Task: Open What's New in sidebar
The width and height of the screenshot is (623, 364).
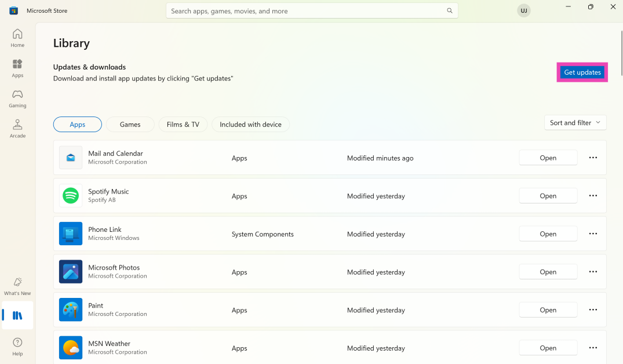Action: coord(17,286)
